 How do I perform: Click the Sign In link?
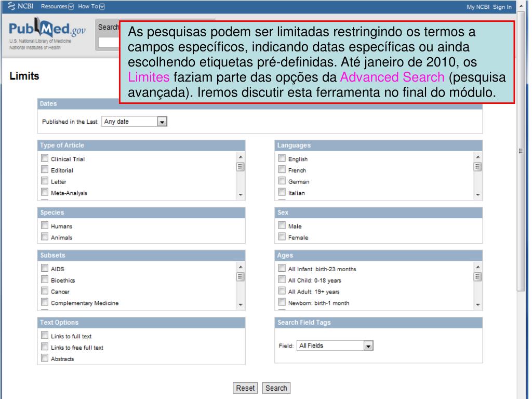click(502, 7)
